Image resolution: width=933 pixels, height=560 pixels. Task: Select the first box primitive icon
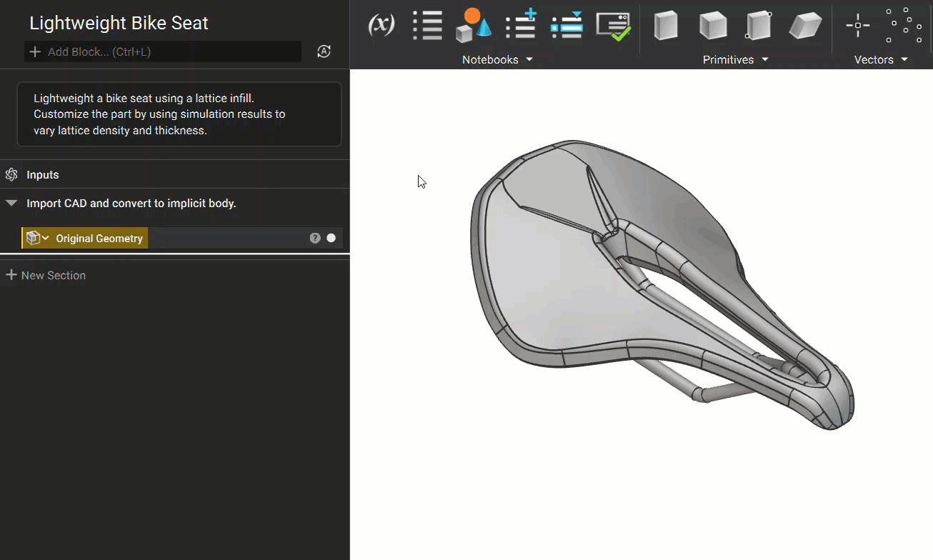[x=666, y=26]
